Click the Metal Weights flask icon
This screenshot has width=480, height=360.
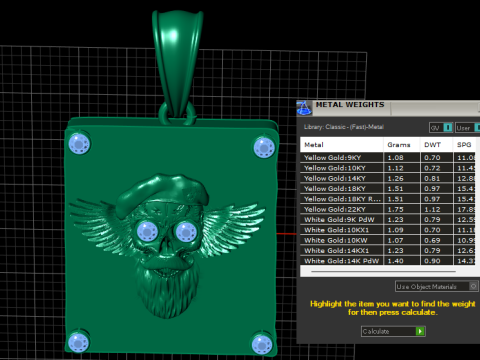(x=304, y=108)
